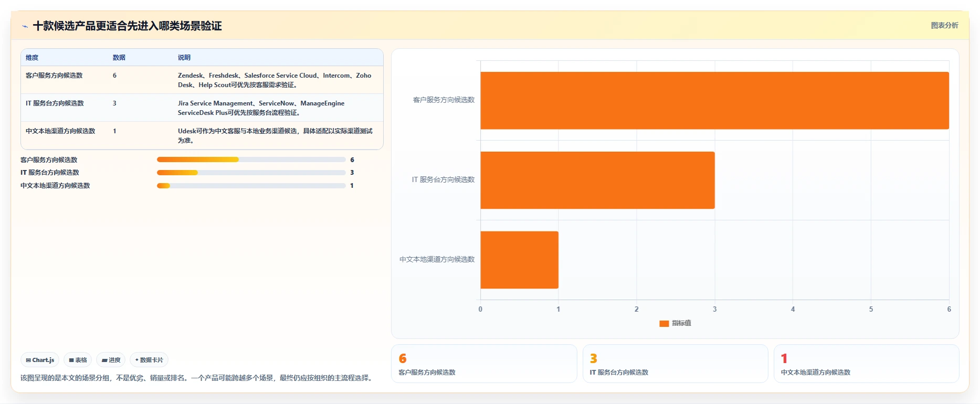Open the card showing value 3
The image size is (980, 404).
(x=675, y=364)
